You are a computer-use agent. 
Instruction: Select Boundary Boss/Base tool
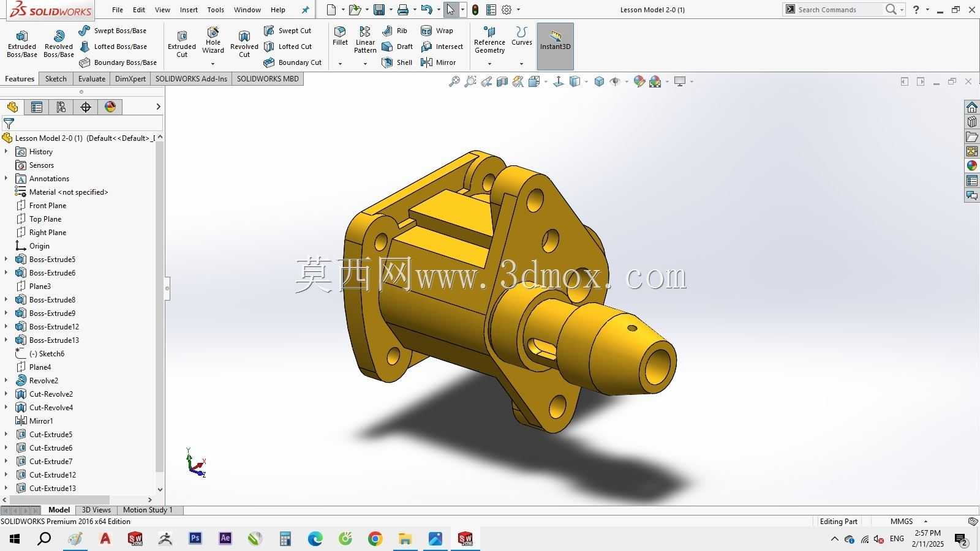(x=118, y=62)
